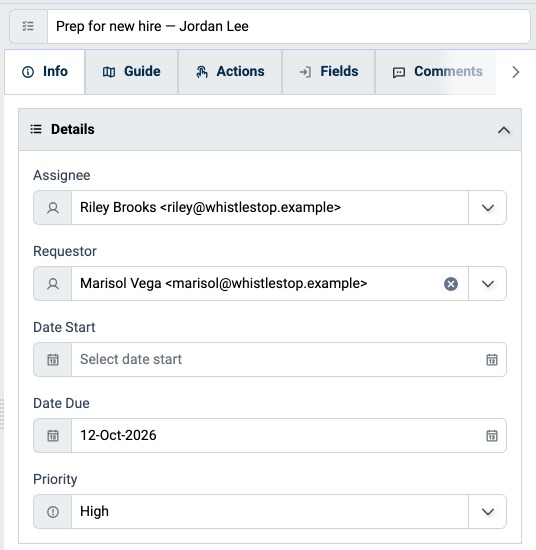Viewport: 536px width, 550px height.
Task: Click the checklist icon beside task title
Action: pyautogui.click(x=28, y=26)
